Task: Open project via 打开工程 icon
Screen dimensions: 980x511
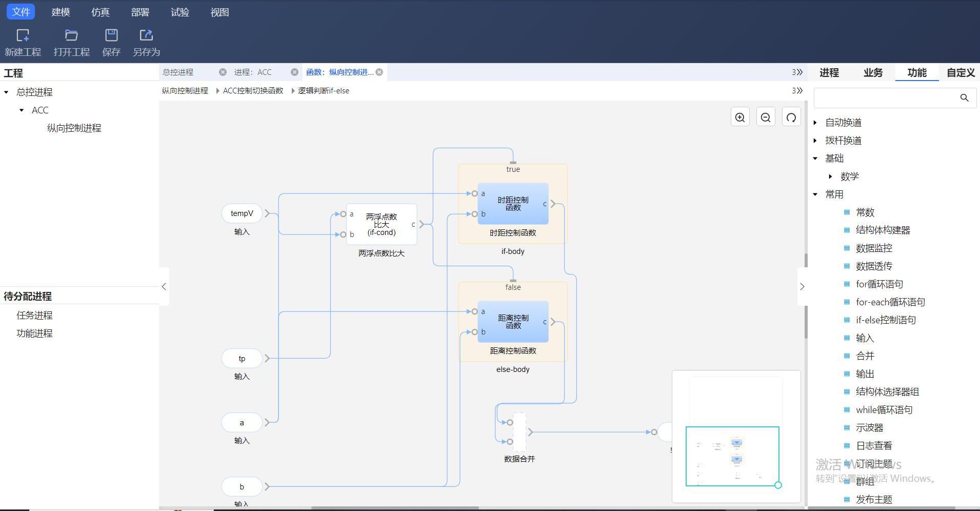Action: pyautogui.click(x=71, y=35)
